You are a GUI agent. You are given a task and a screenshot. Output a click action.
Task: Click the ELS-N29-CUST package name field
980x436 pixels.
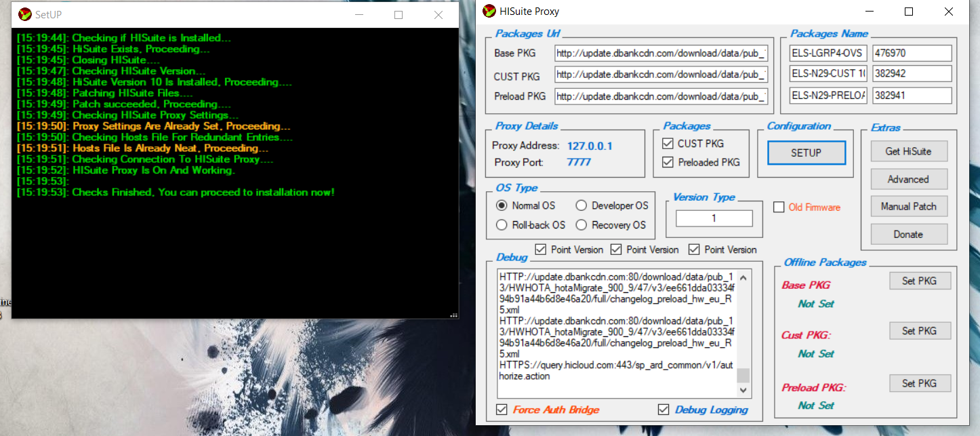click(x=828, y=74)
